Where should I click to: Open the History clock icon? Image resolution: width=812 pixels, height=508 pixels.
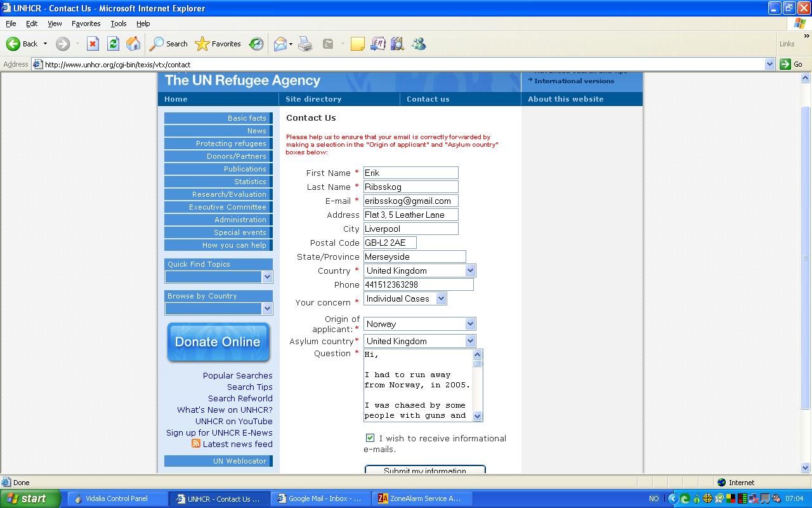pos(256,44)
